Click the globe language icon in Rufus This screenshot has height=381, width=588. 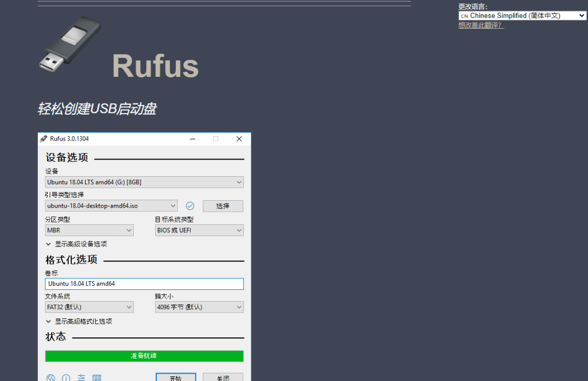[51, 377]
